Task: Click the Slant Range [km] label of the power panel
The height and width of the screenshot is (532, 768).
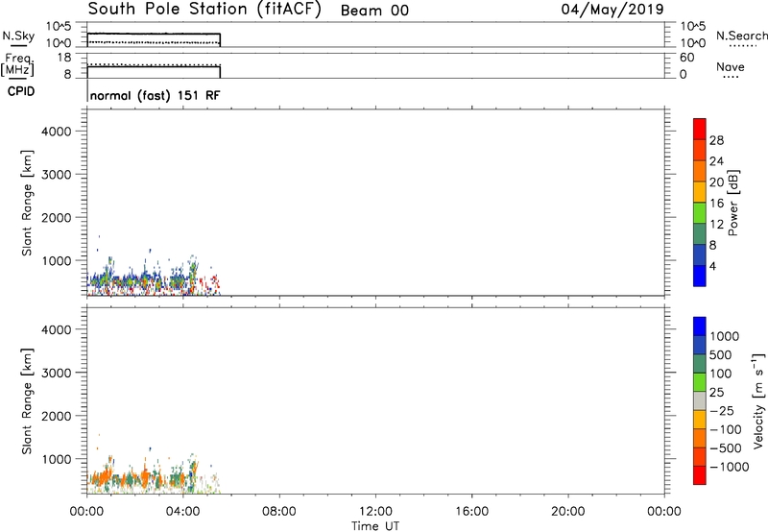Action: pos(27,203)
